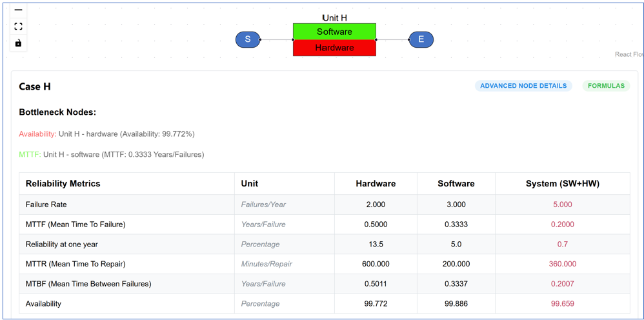This screenshot has width=644, height=320.
Task: Click the System (SW+HW) column header
Action: point(563,184)
